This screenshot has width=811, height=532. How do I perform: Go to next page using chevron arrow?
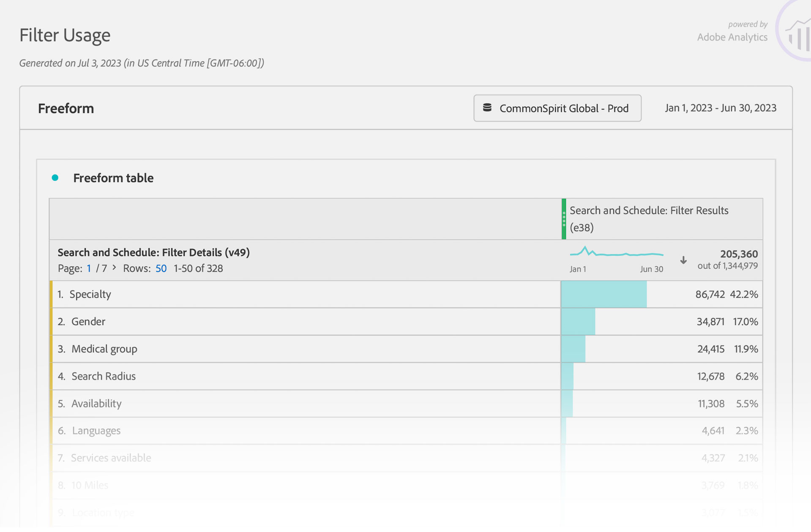(x=114, y=268)
